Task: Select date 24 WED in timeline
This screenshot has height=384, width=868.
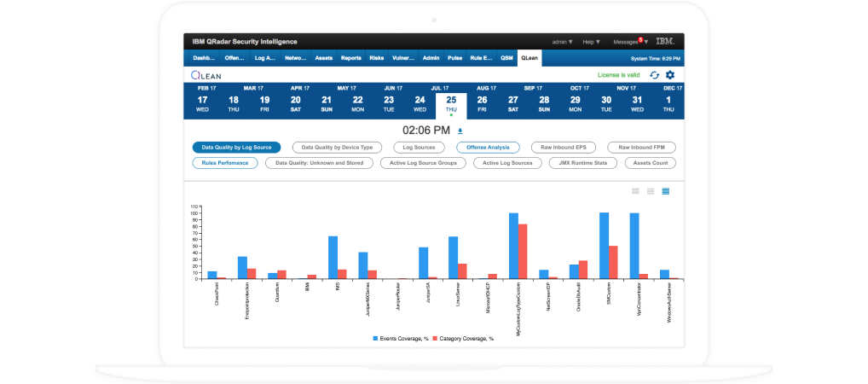Action: 420,103
